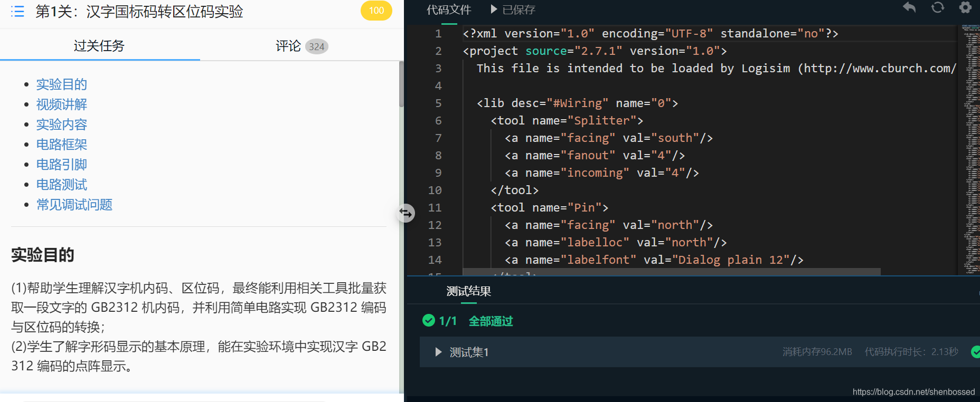Click the 代码执行时长: 2.13秒 text
Screen dimensions: 980x402
coord(911,352)
